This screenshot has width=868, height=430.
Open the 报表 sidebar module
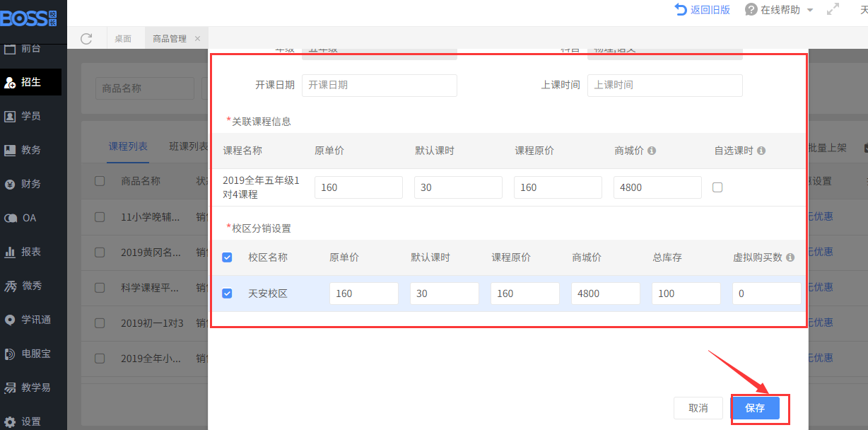pyautogui.click(x=30, y=252)
